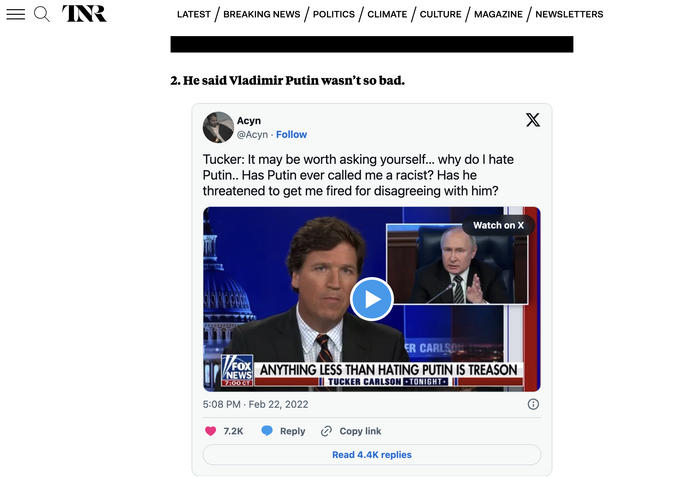The height and width of the screenshot is (478, 700).
Task: Go to TNR logo homepage
Action: (x=84, y=13)
